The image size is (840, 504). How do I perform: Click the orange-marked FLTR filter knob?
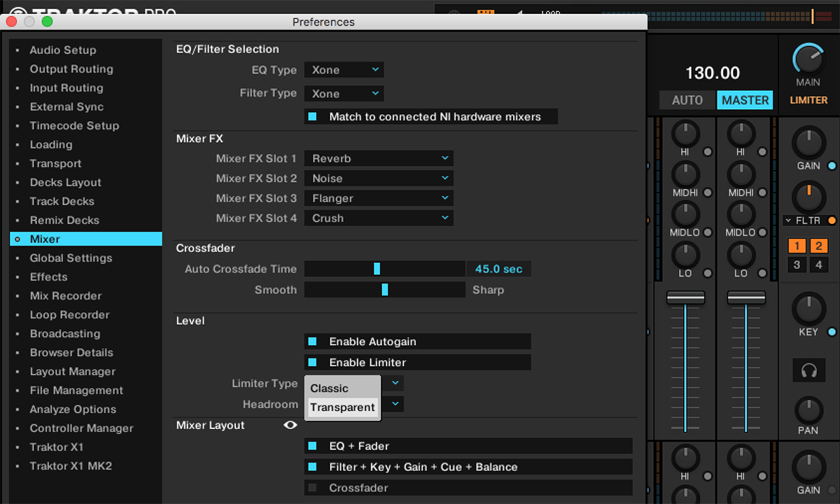[808, 196]
